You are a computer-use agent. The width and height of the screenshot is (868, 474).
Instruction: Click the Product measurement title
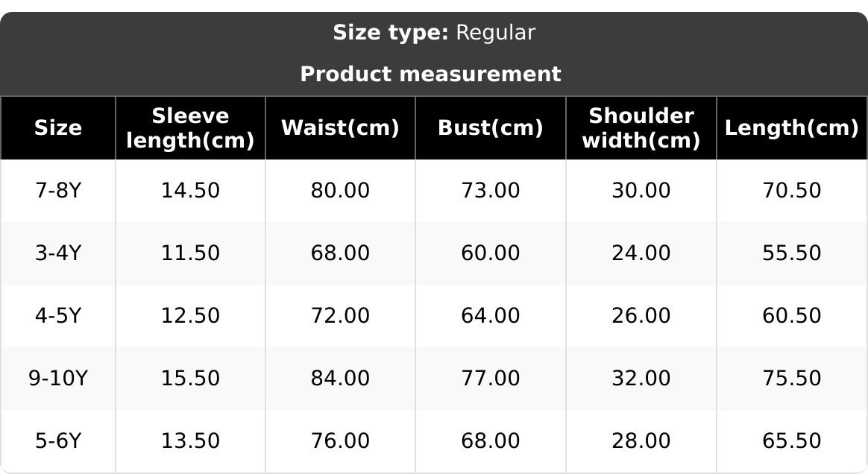[x=431, y=75]
